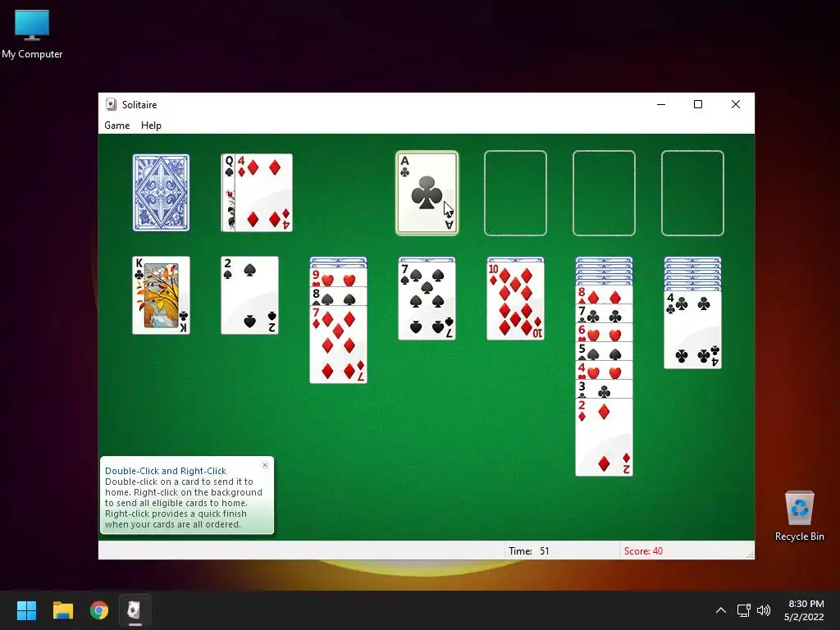Viewport: 840px width, 630px height.
Task: Open the clock showing 8:30 PM
Action: (x=804, y=610)
